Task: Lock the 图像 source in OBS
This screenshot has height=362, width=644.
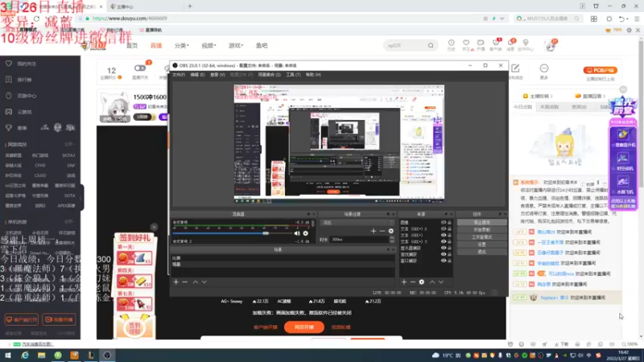Action: point(449,223)
